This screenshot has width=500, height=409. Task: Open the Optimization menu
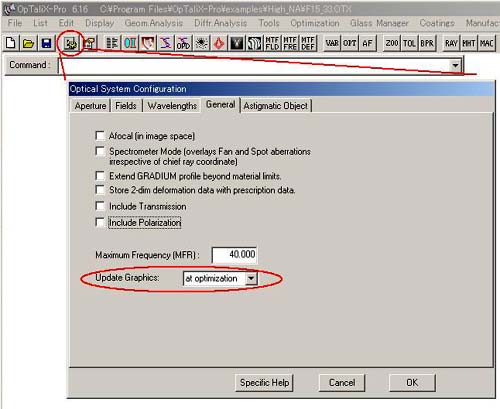pyautogui.click(x=315, y=23)
